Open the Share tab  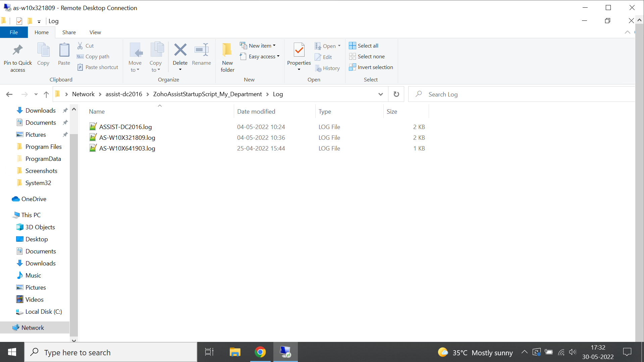69,32
